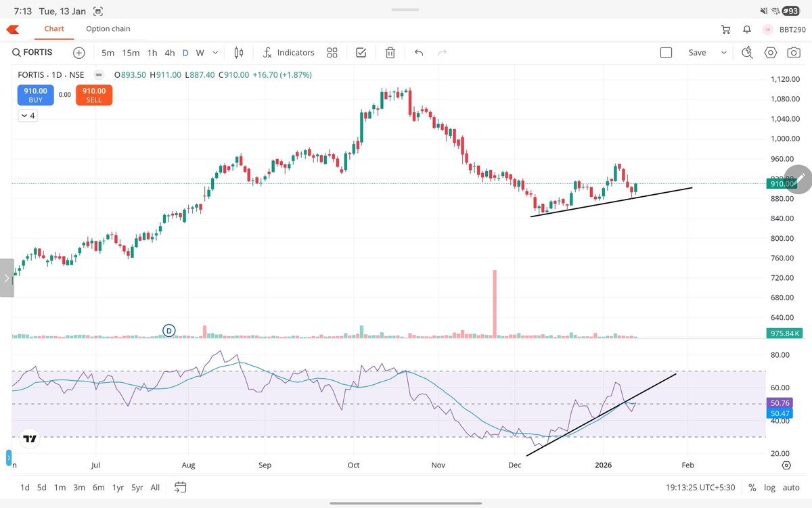Toggle auto scale

tap(791, 487)
